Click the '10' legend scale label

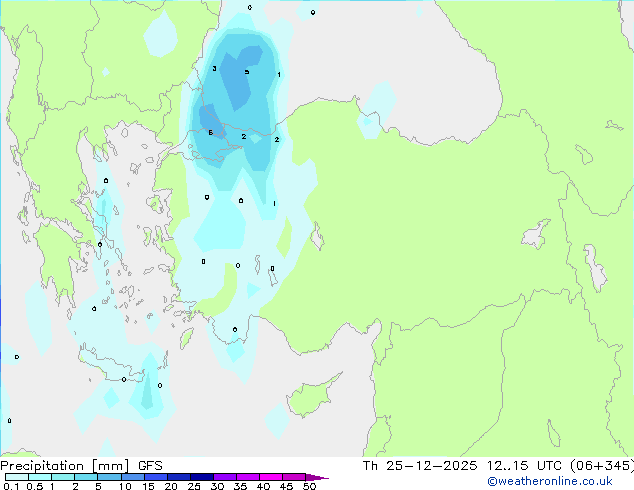[x=125, y=486]
